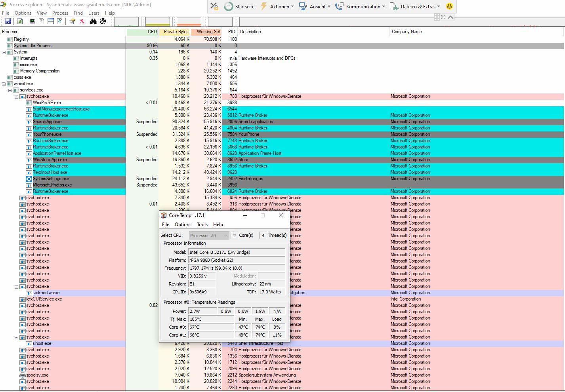Click the SystemSettings.exe gear icon
The width and height of the screenshot is (565, 392).
(x=29, y=179)
